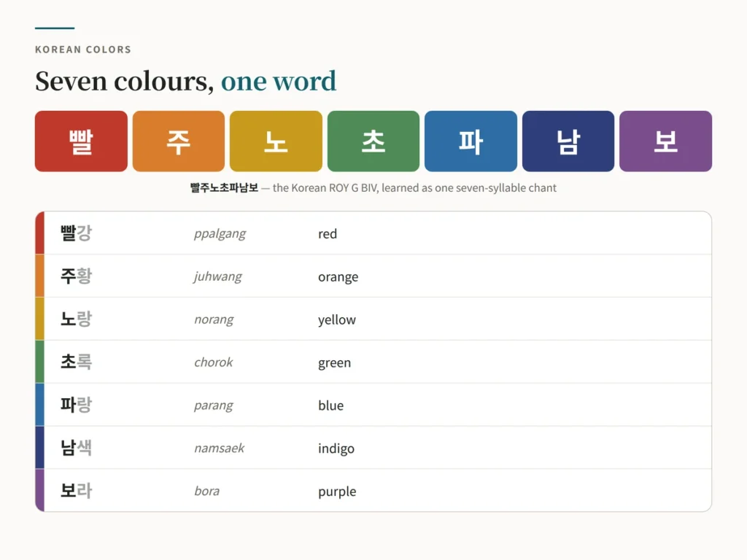Click the Korean word 주황 in table
This screenshot has width=747, height=560.
coord(76,276)
